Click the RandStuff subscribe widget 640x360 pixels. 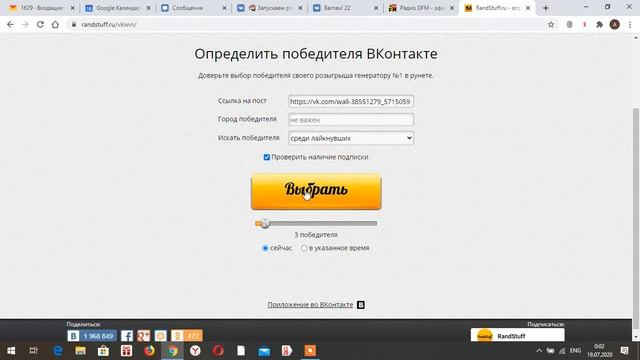pos(518,336)
